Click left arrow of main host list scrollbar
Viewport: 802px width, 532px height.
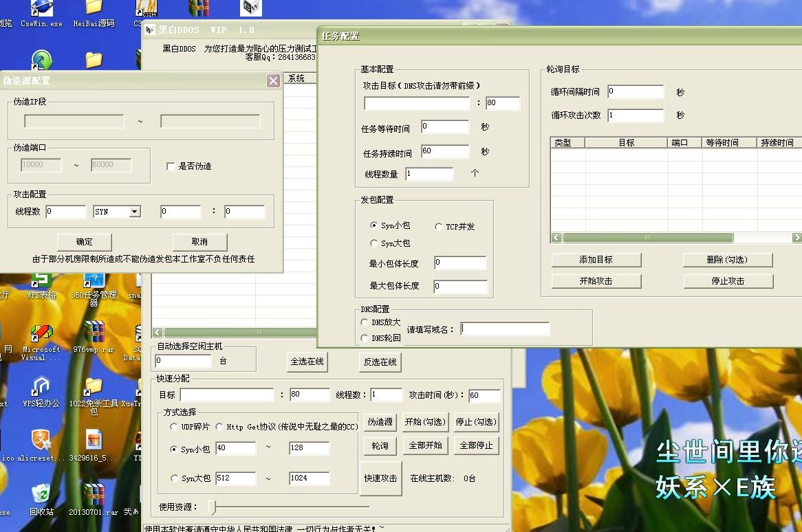(x=158, y=332)
